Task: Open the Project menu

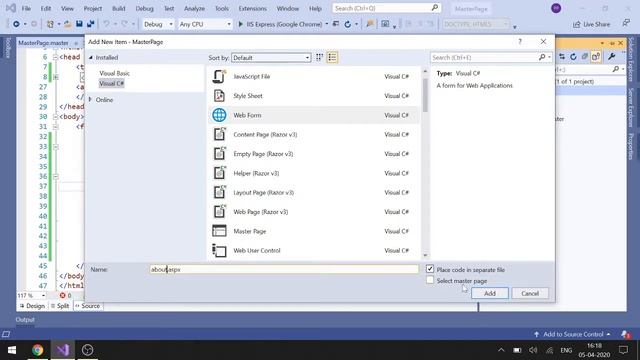Action: pyautogui.click(x=93, y=8)
